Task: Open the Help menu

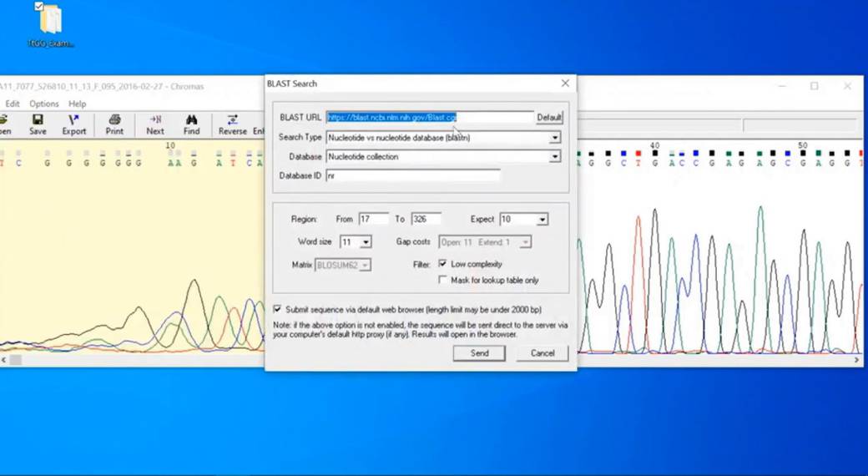Action: [x=77, y=104]
